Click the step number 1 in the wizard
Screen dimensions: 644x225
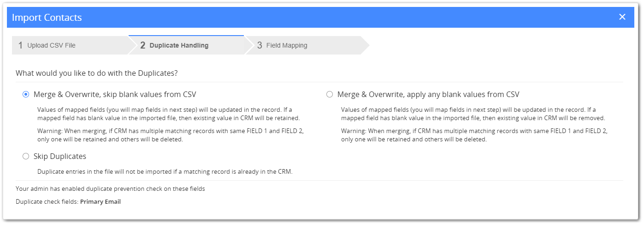[20, 45]
